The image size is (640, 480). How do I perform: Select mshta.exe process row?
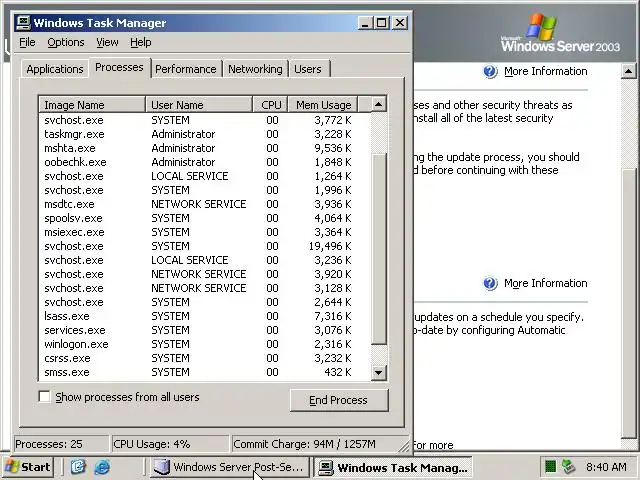pyautogui.click(x=205, y=148)
